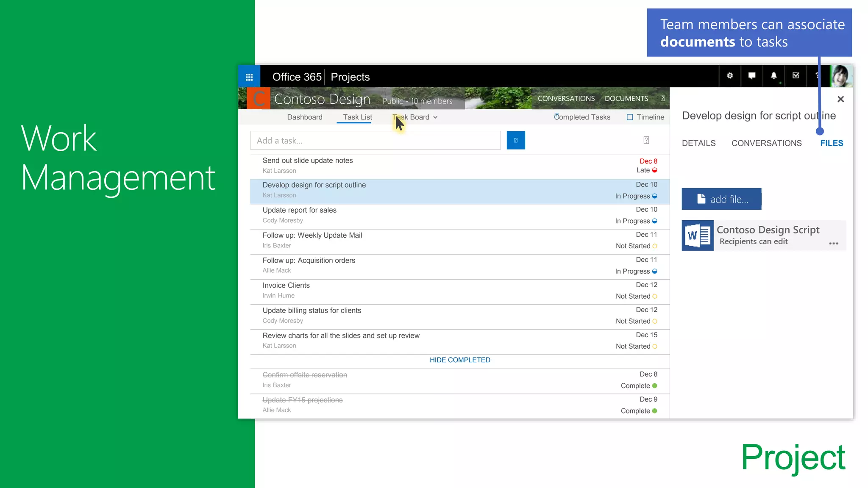Screen dimensions: 868x488
Task: Click the red Late status indicator
Action: (x=655, y=170)
